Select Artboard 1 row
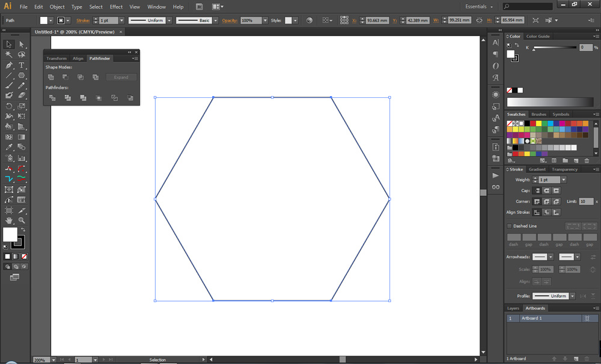The image size is (601, 364). point(552,318)
